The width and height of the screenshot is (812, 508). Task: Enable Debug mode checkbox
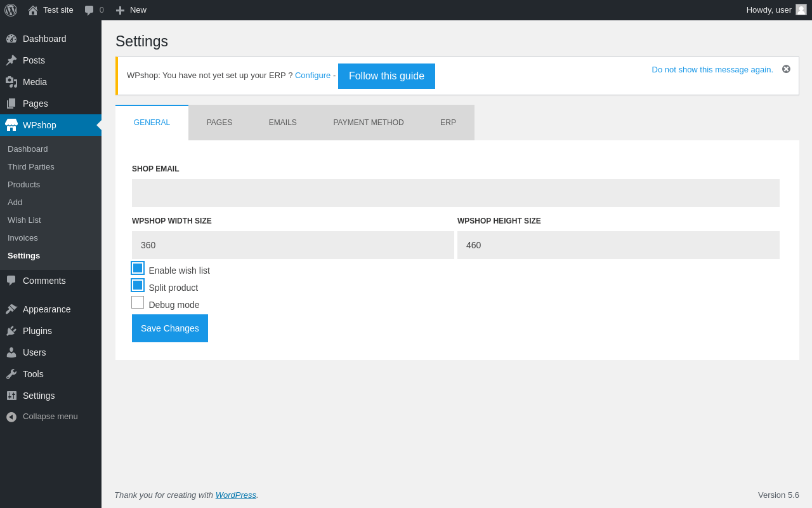138,302
